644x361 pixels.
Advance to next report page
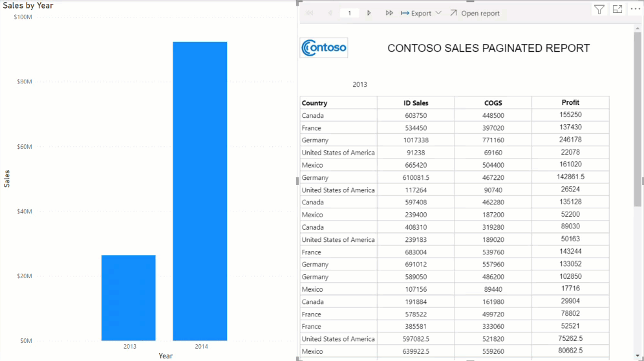369,13
